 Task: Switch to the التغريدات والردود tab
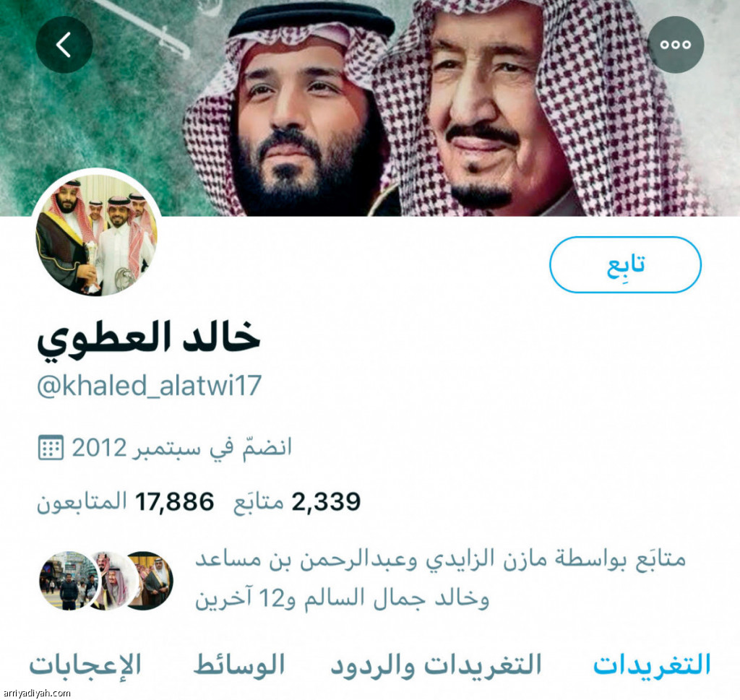pyautogui.click(x=435, y=665)
